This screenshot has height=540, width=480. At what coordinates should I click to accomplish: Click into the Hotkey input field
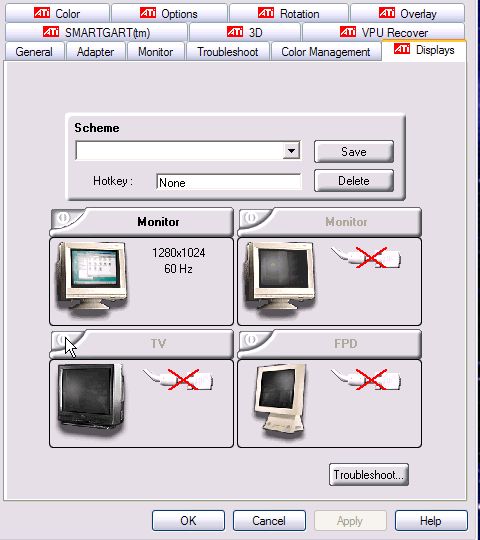coord(229,182)
